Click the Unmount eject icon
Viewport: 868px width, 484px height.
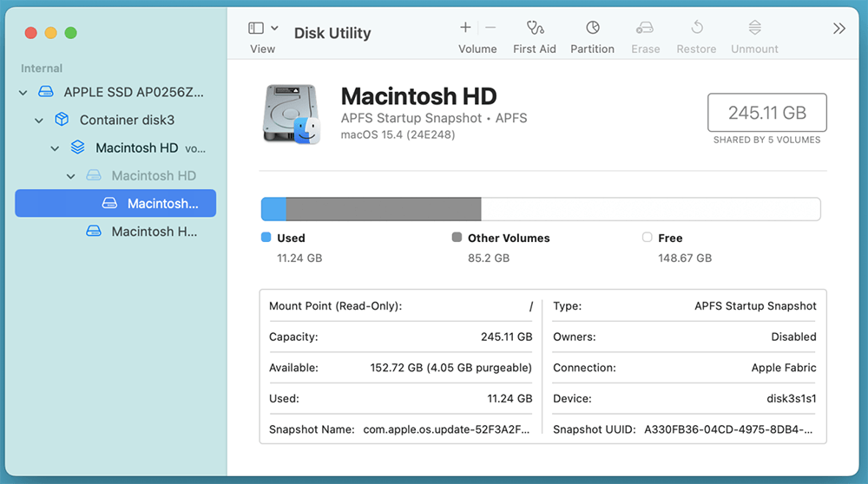pos(755,27)
